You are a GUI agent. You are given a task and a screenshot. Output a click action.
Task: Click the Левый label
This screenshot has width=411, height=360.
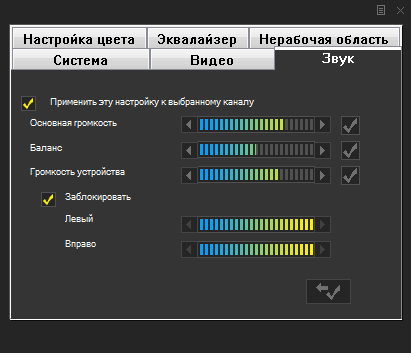(x=79, y=219)
